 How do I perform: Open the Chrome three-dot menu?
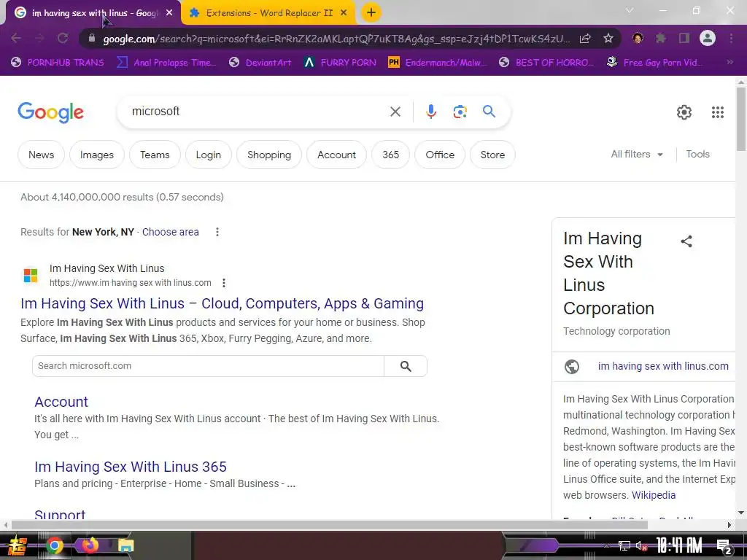pos(731,38)
